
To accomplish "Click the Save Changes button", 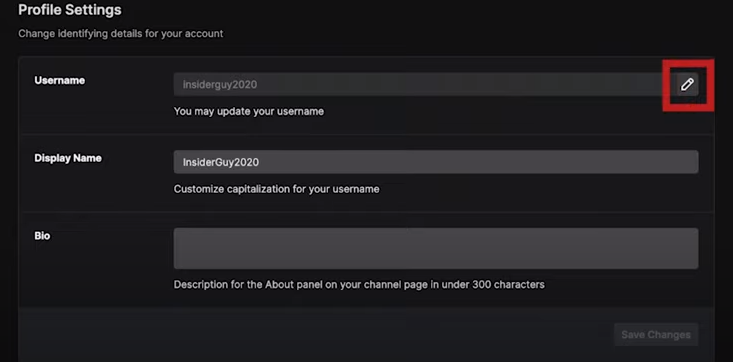I will [x=656, y=334].
